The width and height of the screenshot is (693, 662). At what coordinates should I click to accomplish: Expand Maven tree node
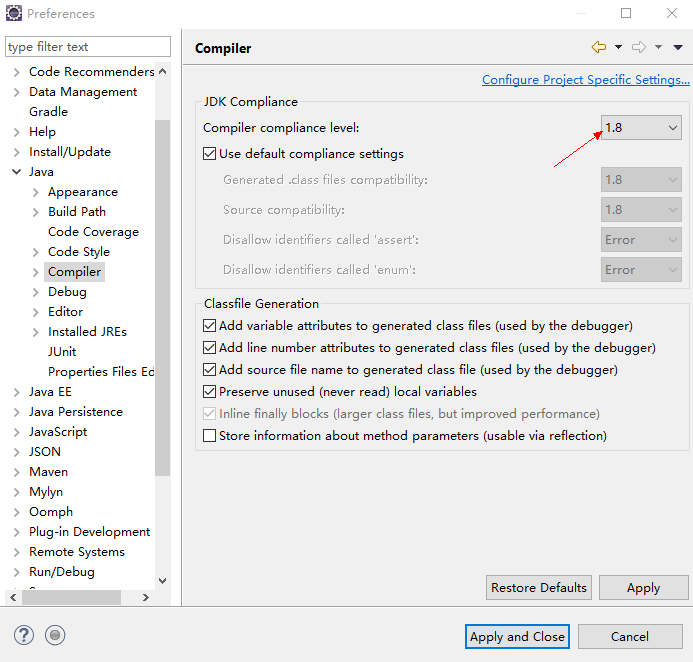pyautogui.click(x=16, y=472)
